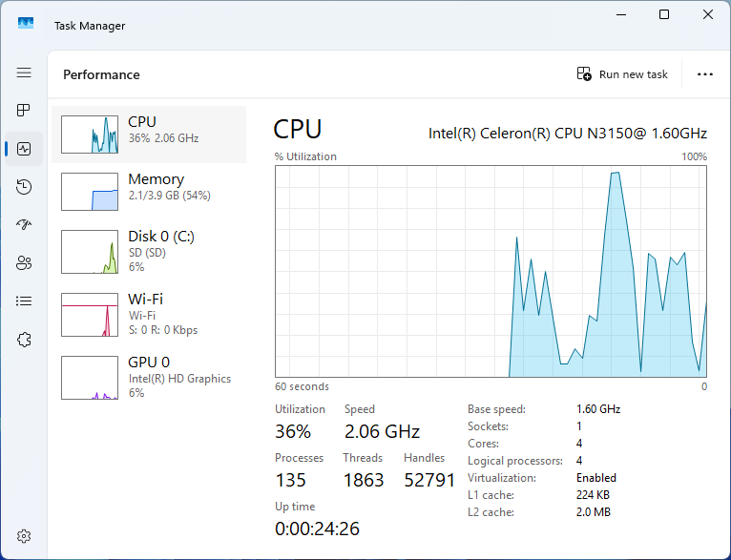
Task: Go to the Processes page icon
Action: (24, 111)
